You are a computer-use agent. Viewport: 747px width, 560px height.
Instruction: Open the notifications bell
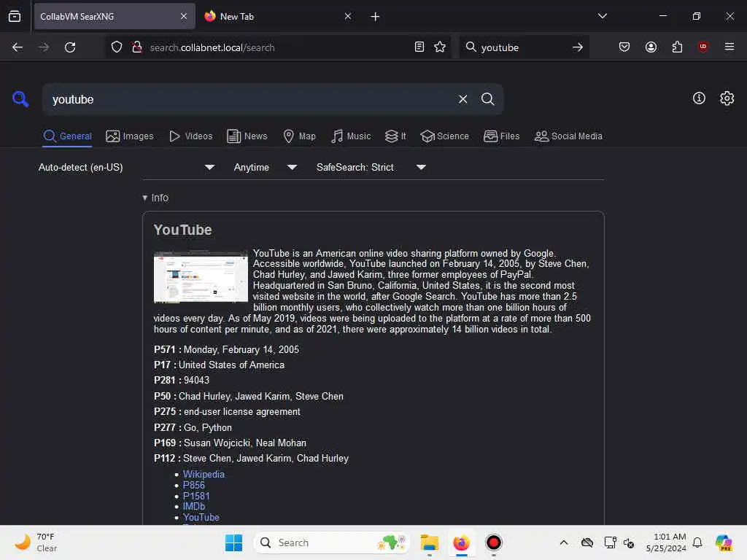coord(697,542)
